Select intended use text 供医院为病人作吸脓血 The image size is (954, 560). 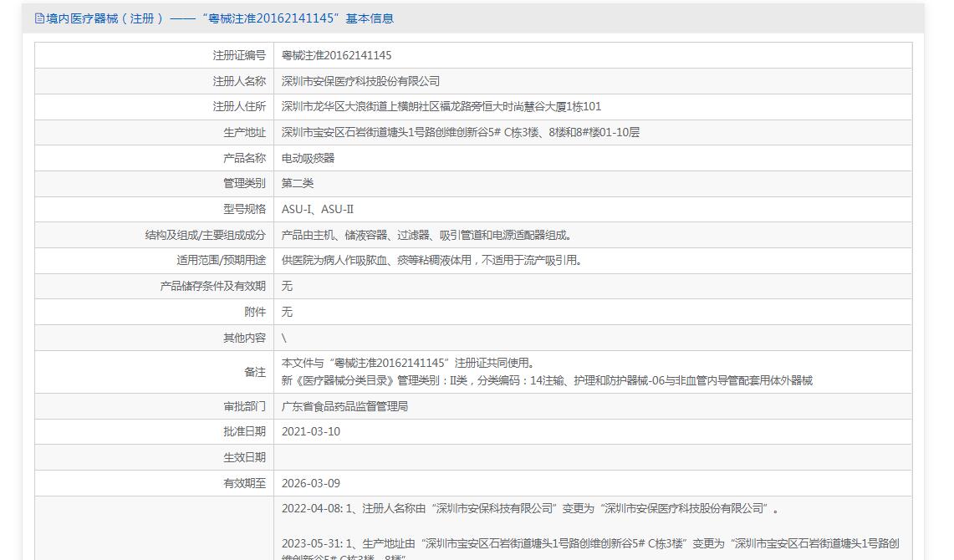pos(432,260)
